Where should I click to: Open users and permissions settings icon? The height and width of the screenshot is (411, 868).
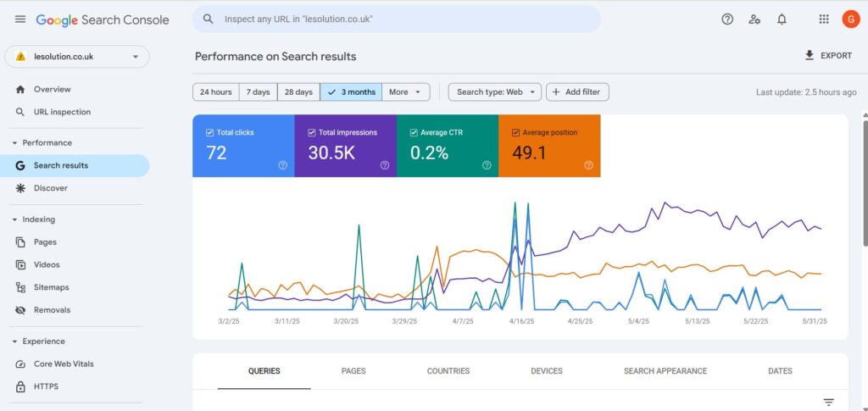pyautogui.click(x=754, y=19)
